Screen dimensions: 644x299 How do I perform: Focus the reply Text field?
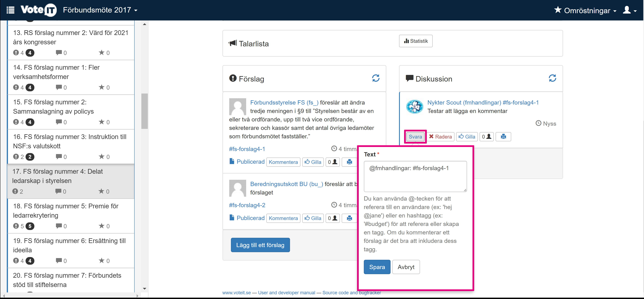[415, 176]
